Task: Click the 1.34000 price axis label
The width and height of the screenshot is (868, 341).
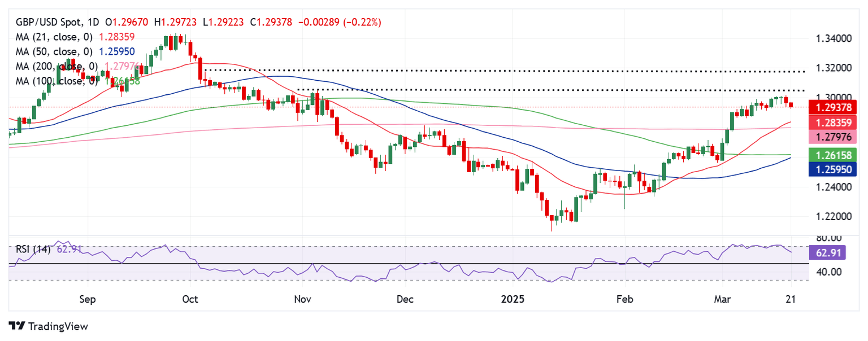Action: click(834, 39)
